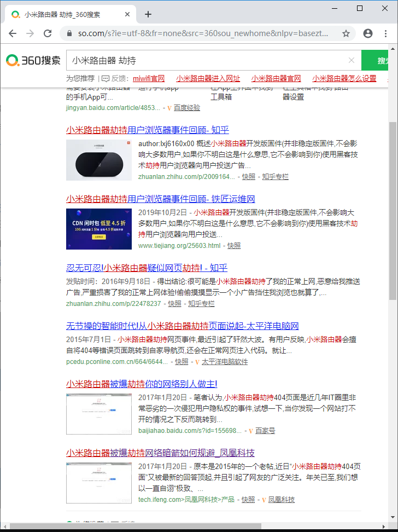The width and height of the screenshot is (398, 532).
Task: Open the 百度经验 source link
Action: pos(187,108)
